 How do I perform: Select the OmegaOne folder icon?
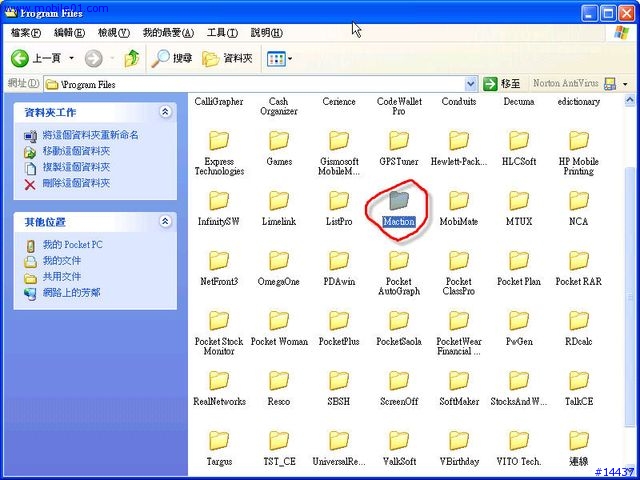(279, 260)
